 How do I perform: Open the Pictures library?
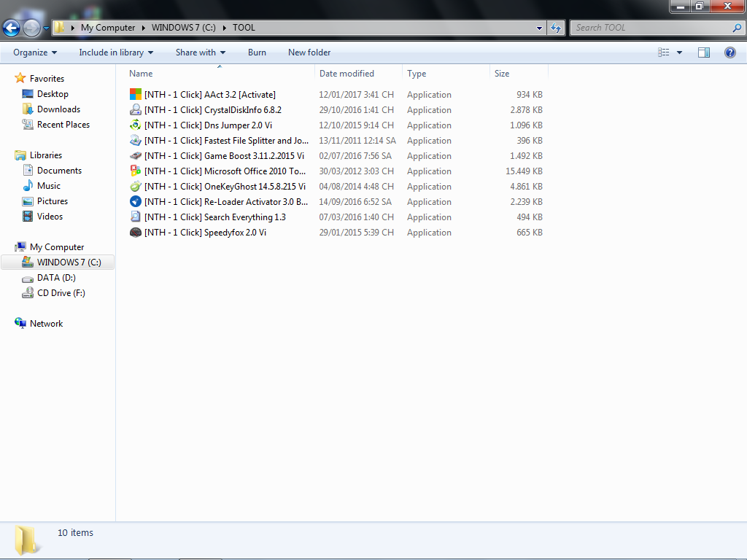pyautogui.click(x=53, y=201)
